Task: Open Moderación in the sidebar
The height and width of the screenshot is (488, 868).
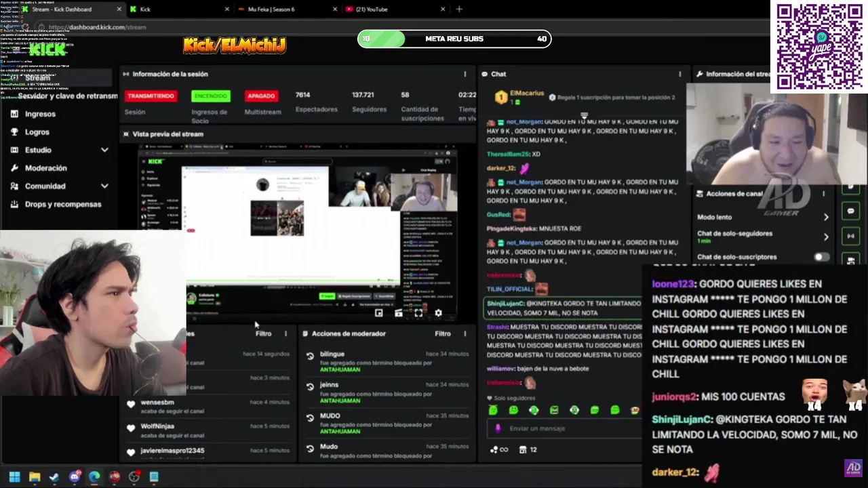Action: [x=46, y=168]
